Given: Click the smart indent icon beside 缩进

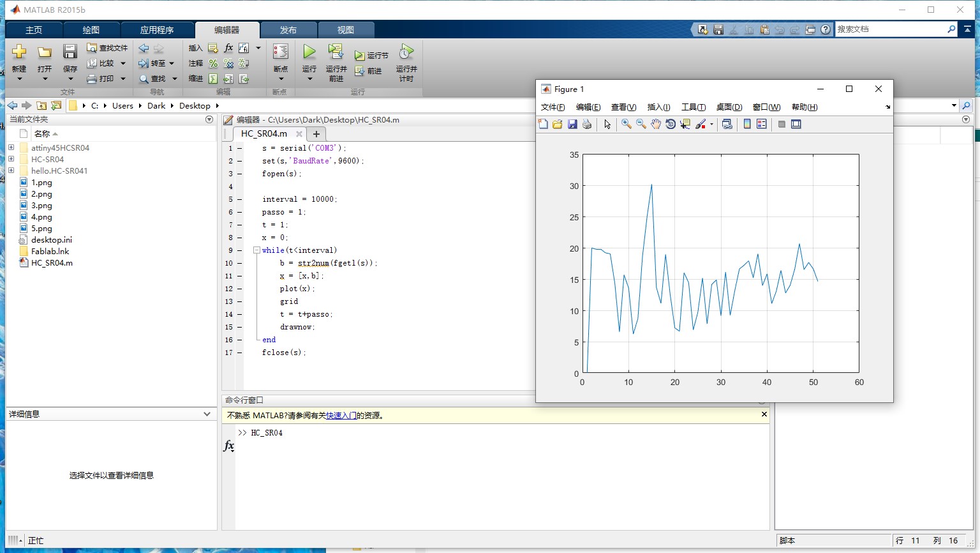Looking at the screenshot, I should (213, 79).
